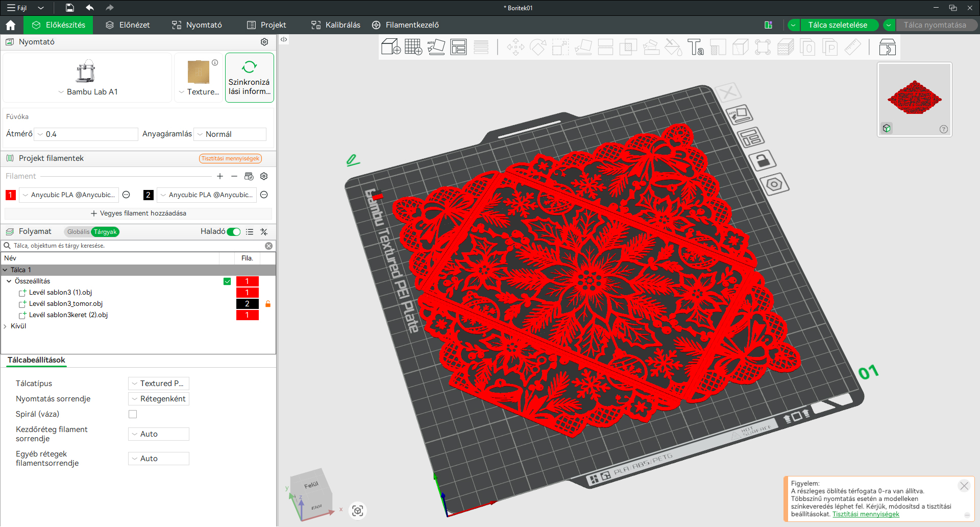Open the Kalibrálás menu
Image resolution: width=980 pixels, height=527 pixels.
point(336,25)
